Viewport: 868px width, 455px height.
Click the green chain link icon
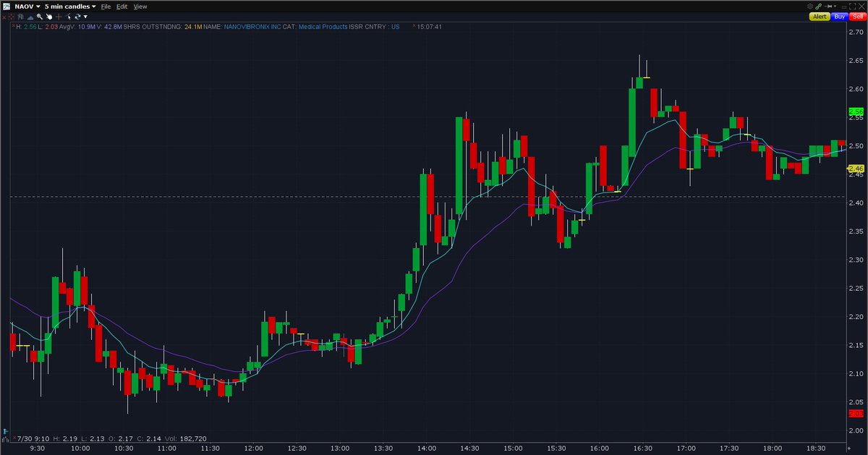click(x=818, y=7)
